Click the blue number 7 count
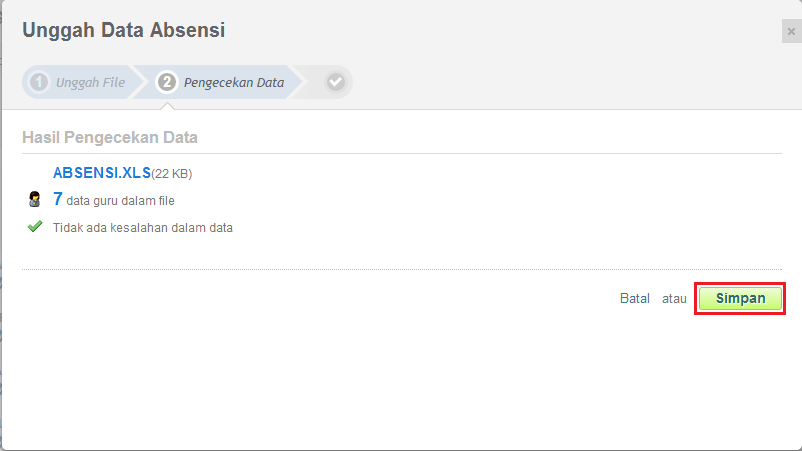 tap(58, 199)
